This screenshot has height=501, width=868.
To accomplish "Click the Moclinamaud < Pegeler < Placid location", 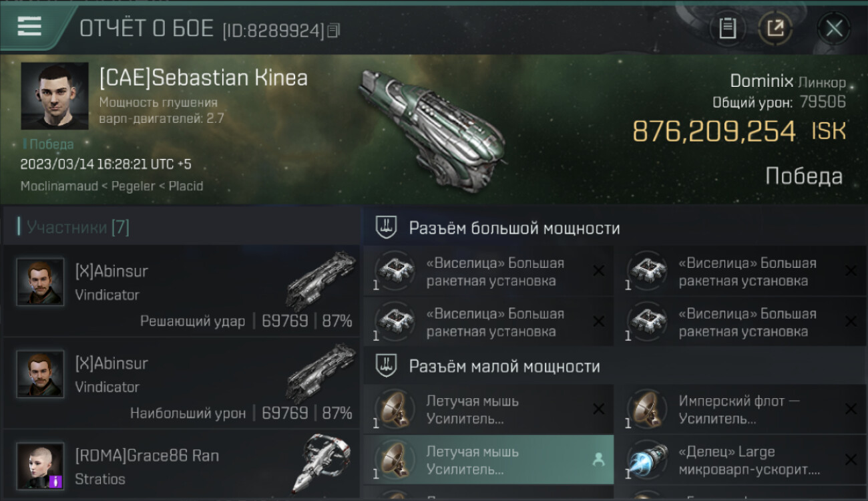I will tap(112, 186).
